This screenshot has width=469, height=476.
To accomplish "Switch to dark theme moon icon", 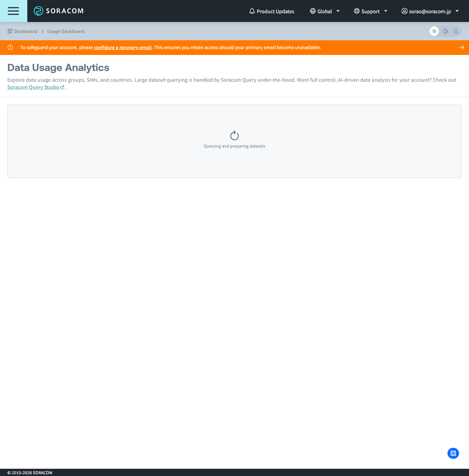I will point(456,31).
